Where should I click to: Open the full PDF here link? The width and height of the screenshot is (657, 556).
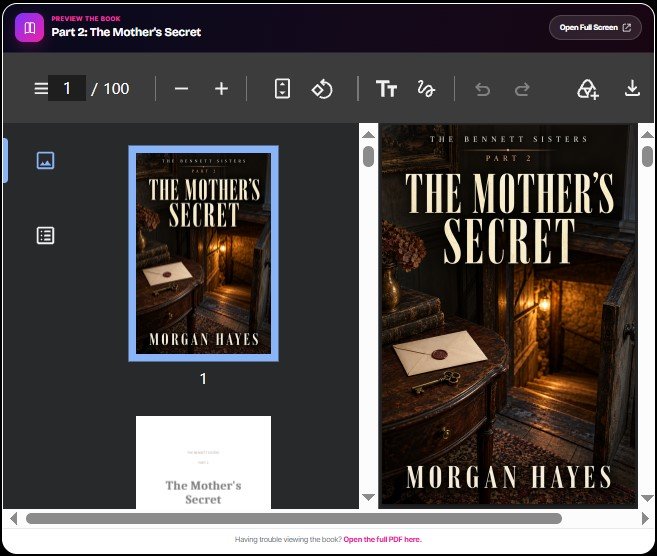(x=383, y=539)
